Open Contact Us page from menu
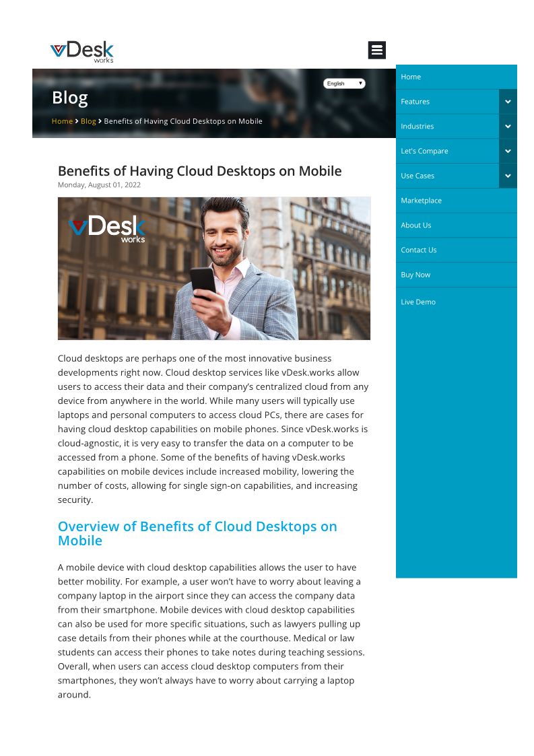The width and height of the screenshot is (534, 756). (418, 250)
